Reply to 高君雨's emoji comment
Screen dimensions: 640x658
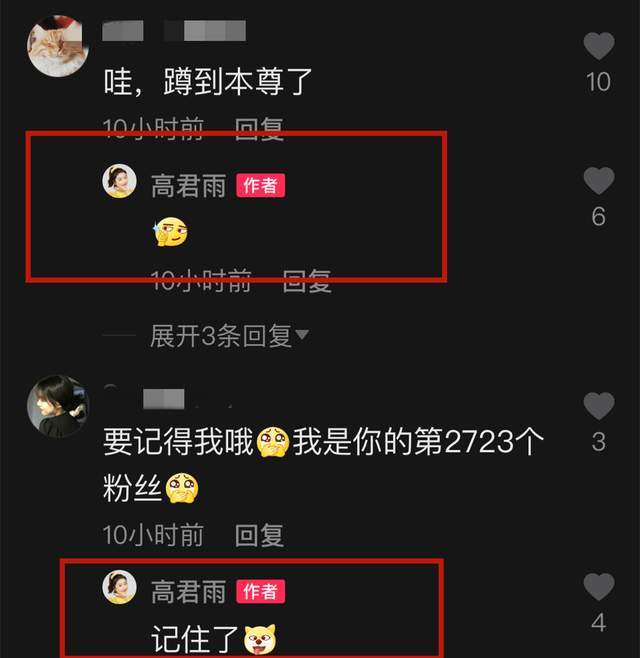click(307, 280)
